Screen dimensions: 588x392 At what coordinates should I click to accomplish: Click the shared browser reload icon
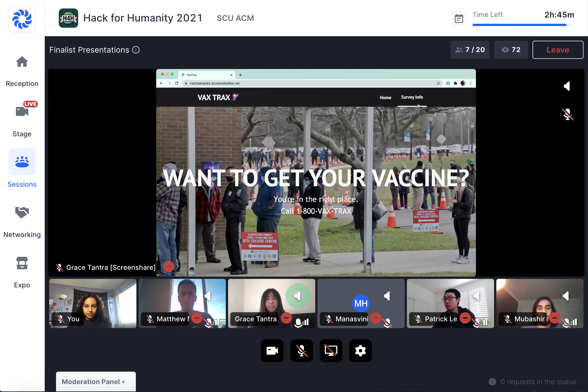[x=177, y=83]
